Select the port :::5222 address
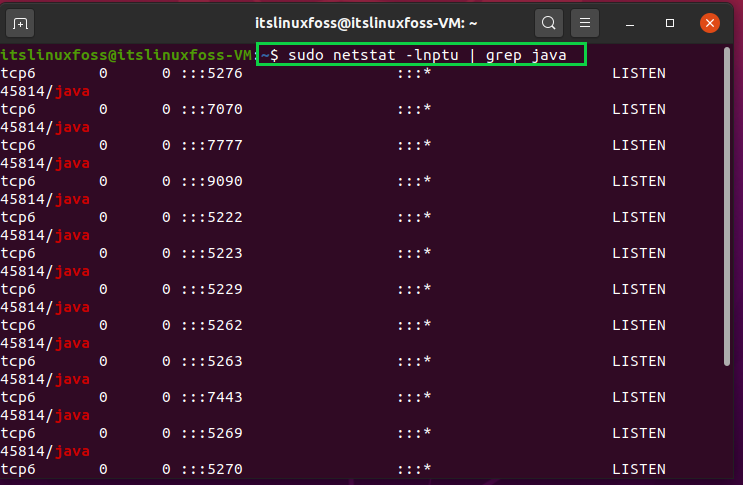The height and width of the screenshot is (485, 743). click(212, 217)
